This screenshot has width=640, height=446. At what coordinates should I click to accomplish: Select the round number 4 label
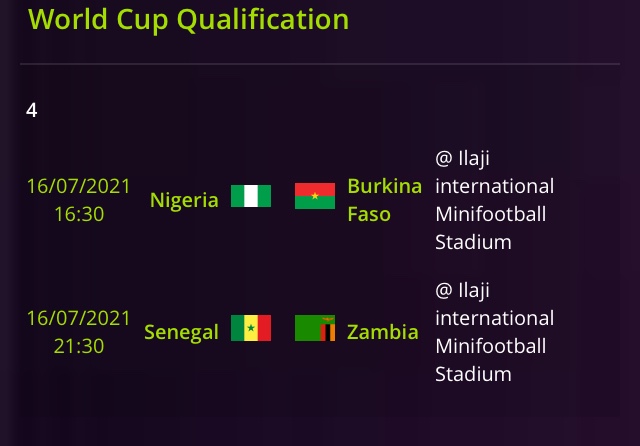(x=32, y=110)
